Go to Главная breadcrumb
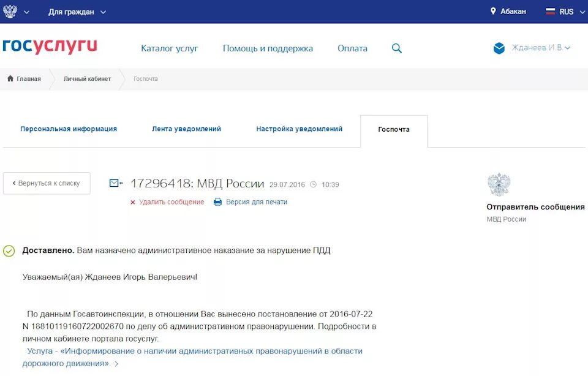 [29, 79]
